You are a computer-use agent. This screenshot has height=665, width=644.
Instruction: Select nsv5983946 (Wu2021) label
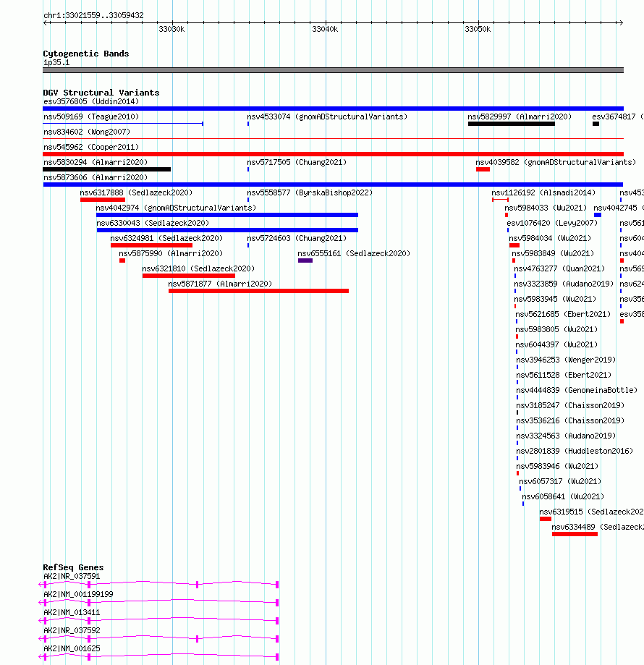[557, 467]
